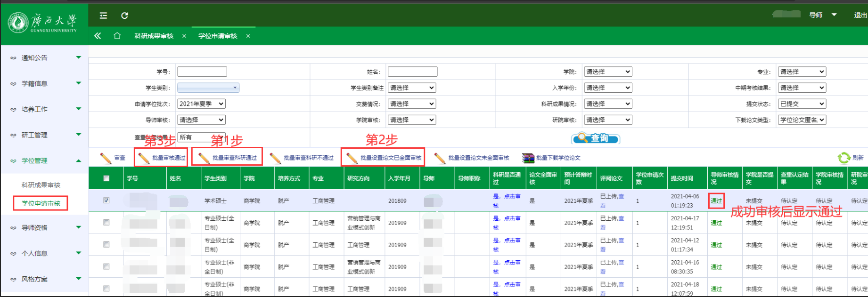Screen dimensions: 868x297
Task: Click 批量审核通过 button
Action: (x=161, y=158)
